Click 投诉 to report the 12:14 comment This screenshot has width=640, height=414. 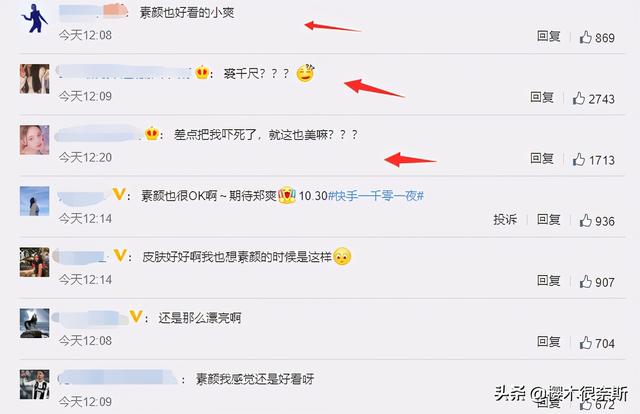(505, 220)
